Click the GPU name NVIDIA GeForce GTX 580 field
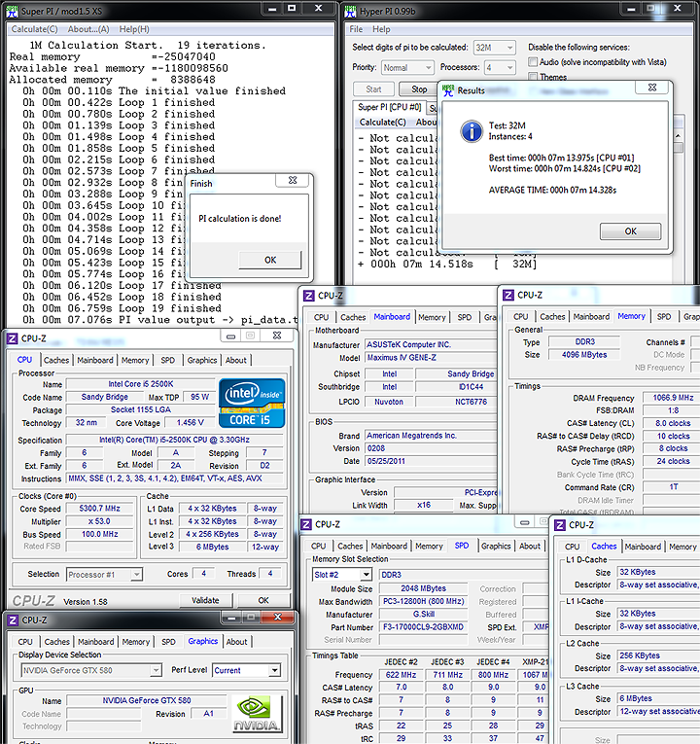The width and height of the screenshot is (700, 744). [147, 700]
